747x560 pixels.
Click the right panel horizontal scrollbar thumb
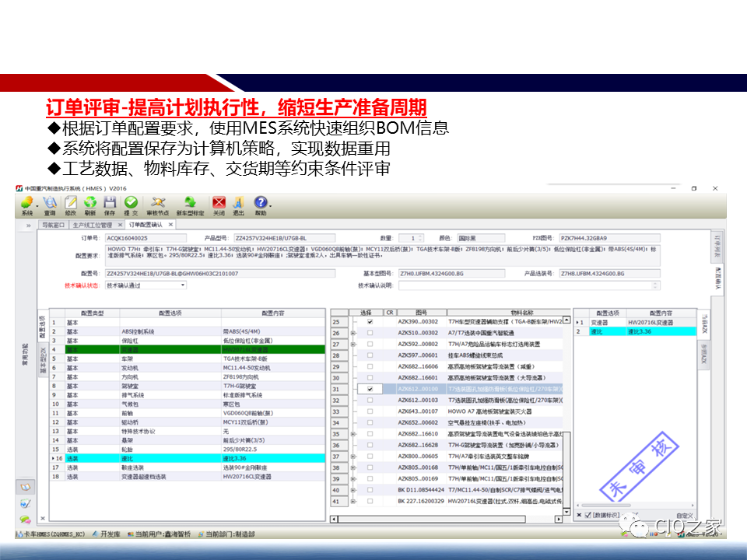point(606,506)
